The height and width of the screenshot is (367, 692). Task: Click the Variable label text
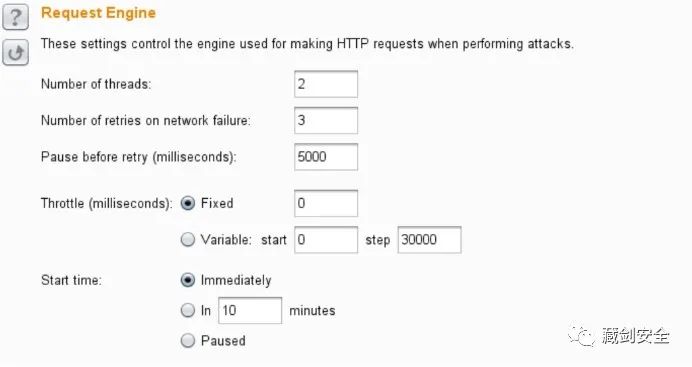[x=226, y=240]
